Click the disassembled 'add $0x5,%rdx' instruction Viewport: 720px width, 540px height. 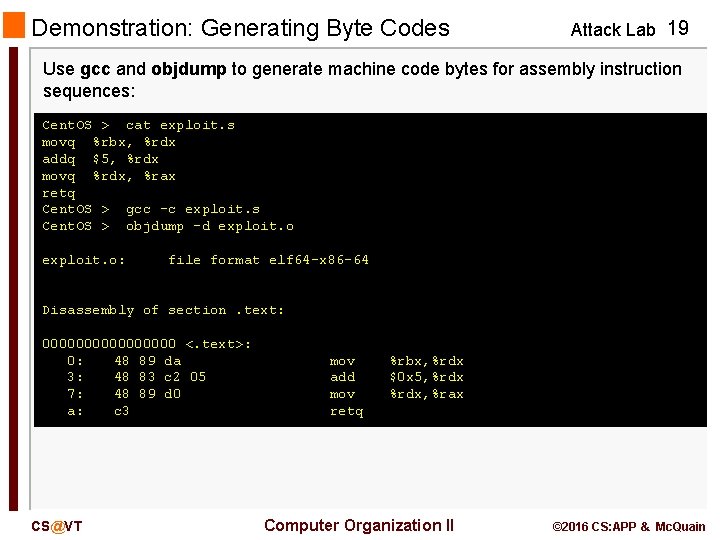397,377
